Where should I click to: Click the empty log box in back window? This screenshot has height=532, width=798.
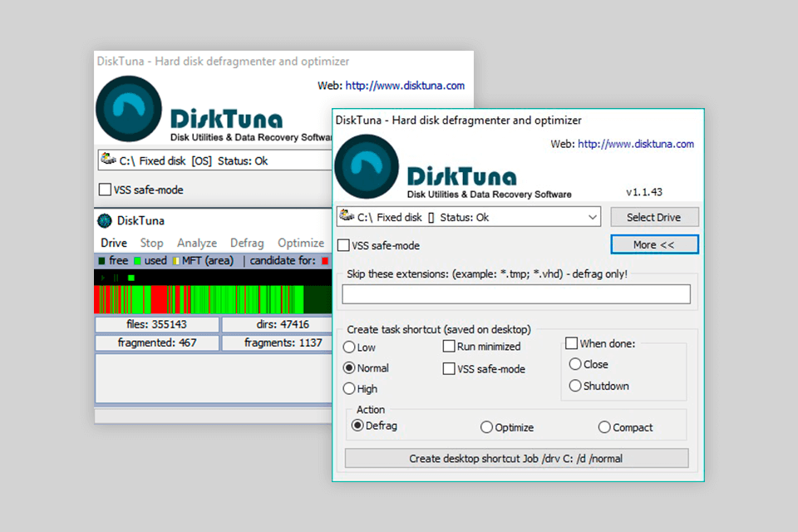(214, 378)
